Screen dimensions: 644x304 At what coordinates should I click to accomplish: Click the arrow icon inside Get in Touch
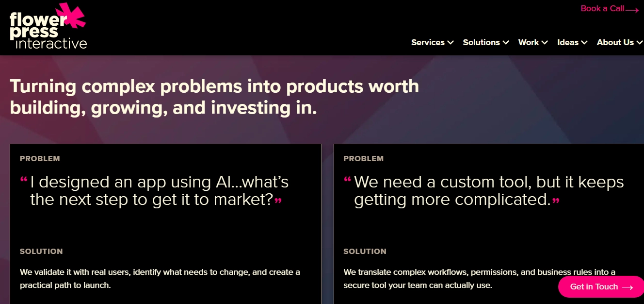628,287
